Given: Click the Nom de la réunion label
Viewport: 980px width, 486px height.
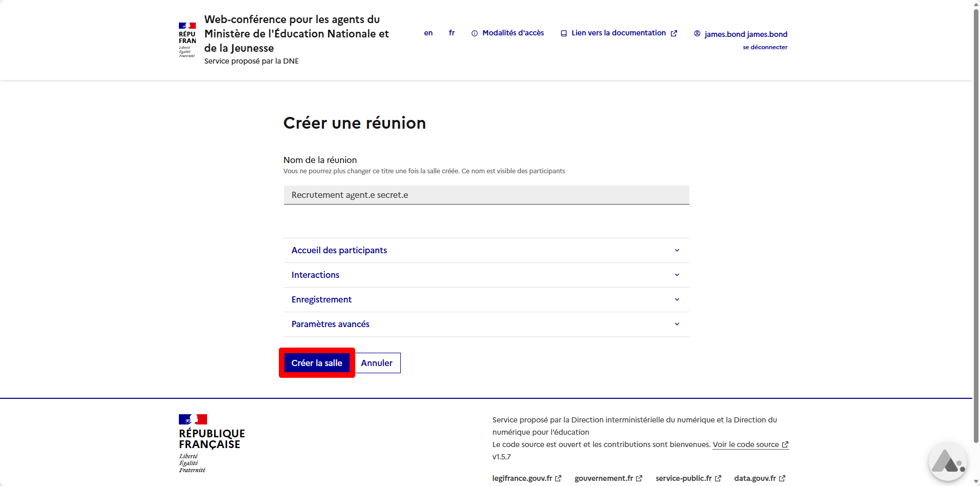Looking at the screenshot, I should click(320, 160).
